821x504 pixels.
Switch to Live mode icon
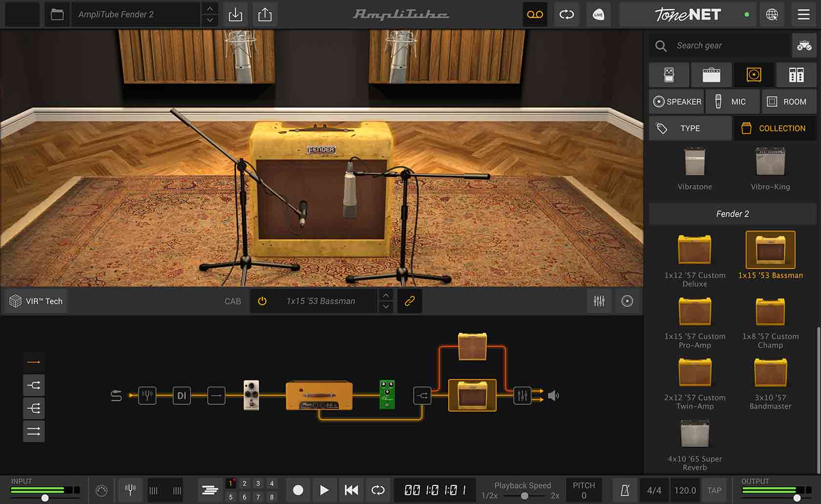click(x=598, y=15)
